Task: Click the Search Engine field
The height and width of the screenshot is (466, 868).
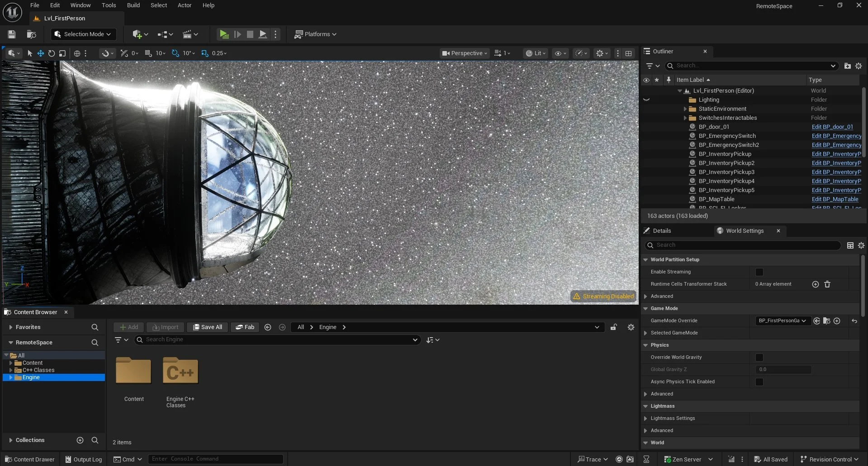Action: [277, 340]
